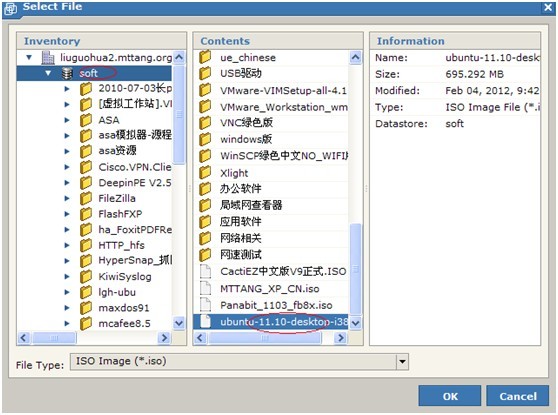Click the file icon for ubuntu-11.10-desktop
Image resolution: width=558 pixels, height=415 pixels.
point(205,321)
